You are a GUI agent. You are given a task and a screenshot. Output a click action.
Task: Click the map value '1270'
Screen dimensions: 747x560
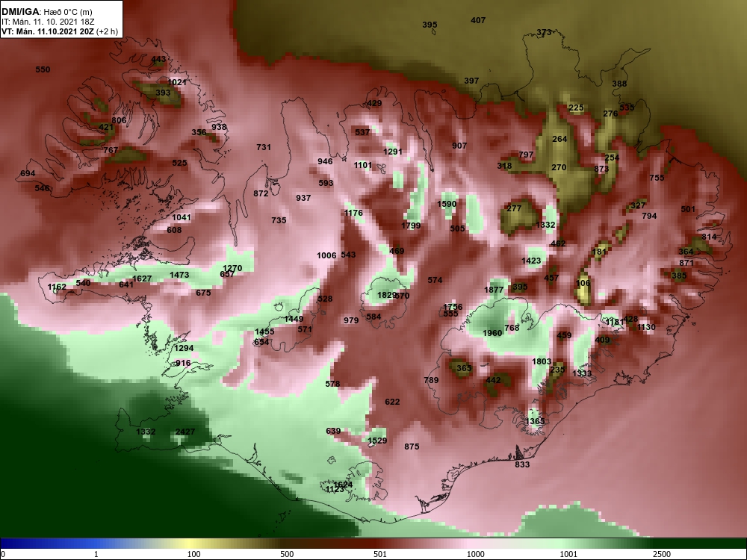(x=232, y=268)
